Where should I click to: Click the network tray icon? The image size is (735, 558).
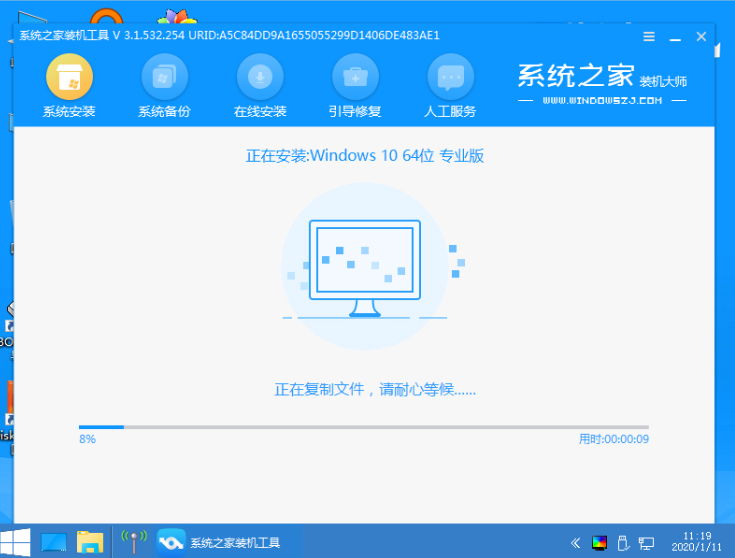point(646,544)
